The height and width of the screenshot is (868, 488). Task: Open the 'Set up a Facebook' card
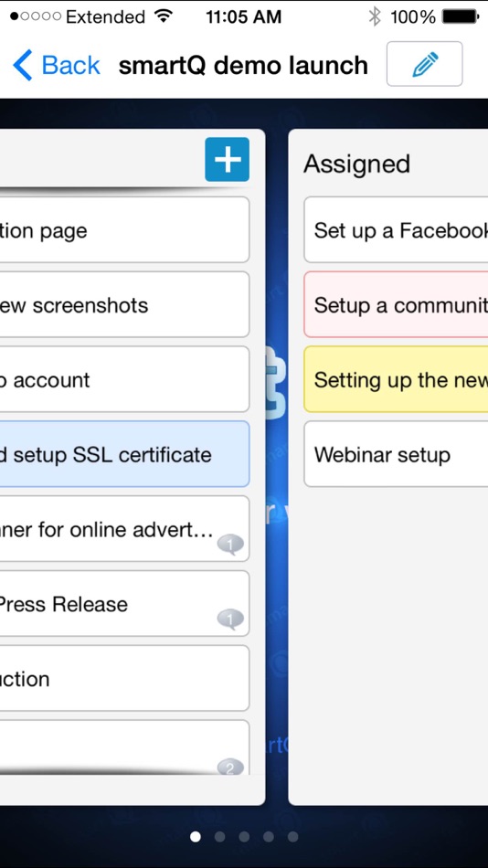tap(396, 229)
